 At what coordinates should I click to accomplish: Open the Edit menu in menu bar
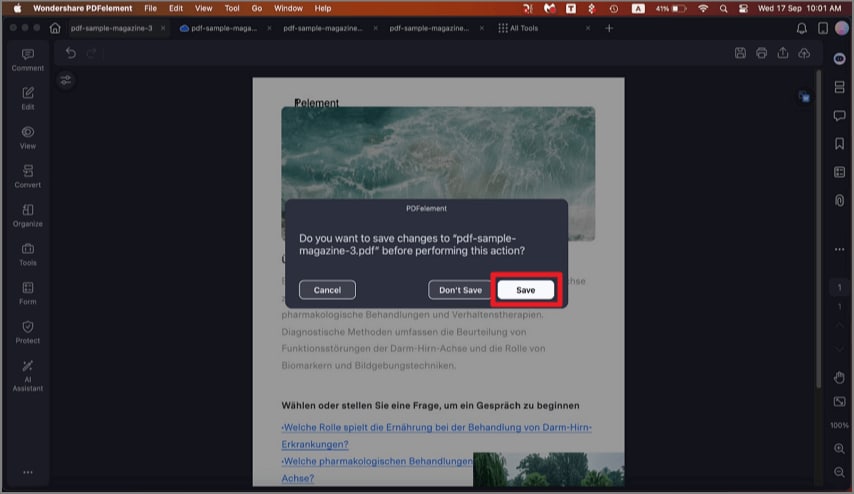point(175,8)
